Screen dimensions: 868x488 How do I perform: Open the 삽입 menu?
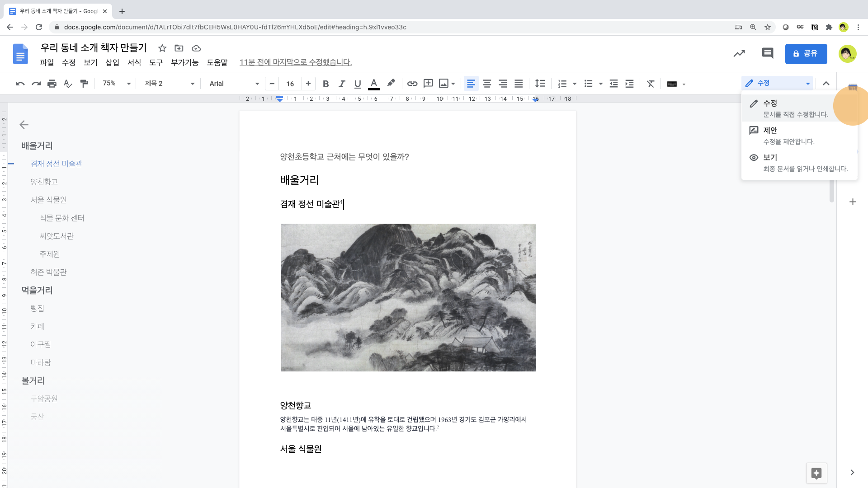[x=112, y=62]
